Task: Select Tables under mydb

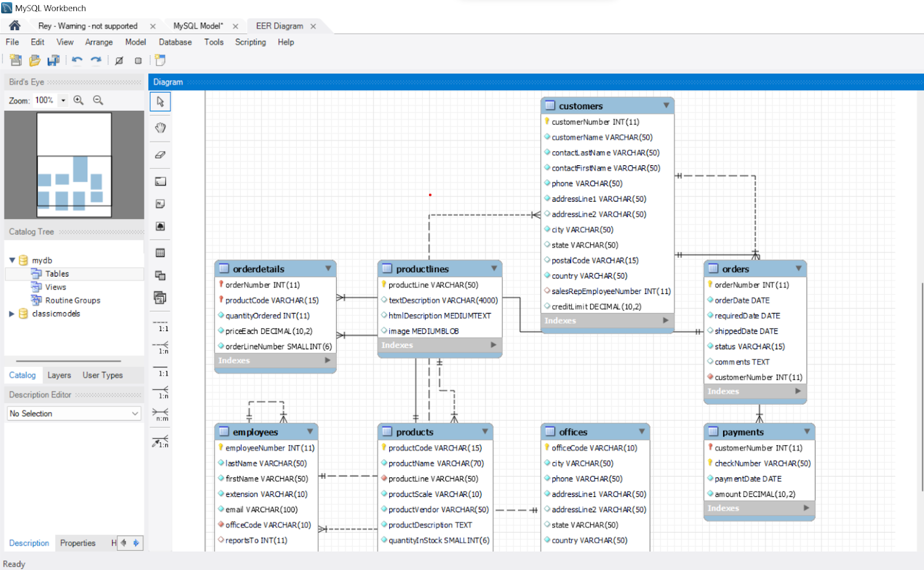Action: pyautogui.click(x=57, y=274)
